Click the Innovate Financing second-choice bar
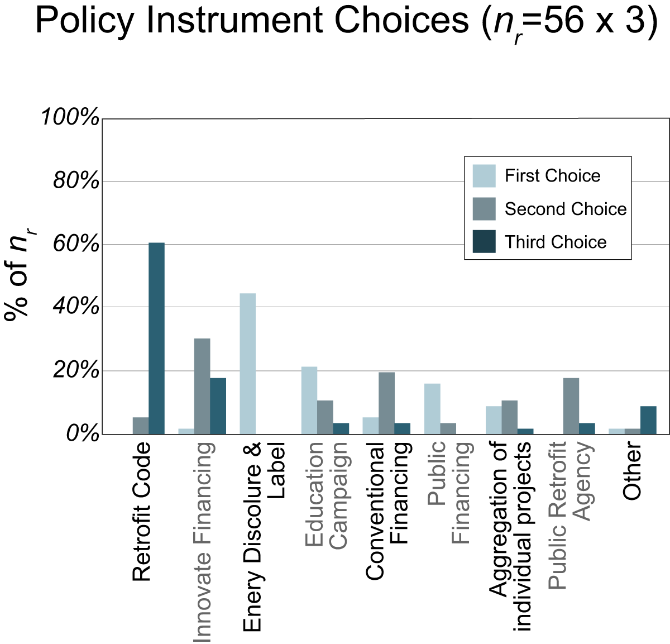 (202, 386)
